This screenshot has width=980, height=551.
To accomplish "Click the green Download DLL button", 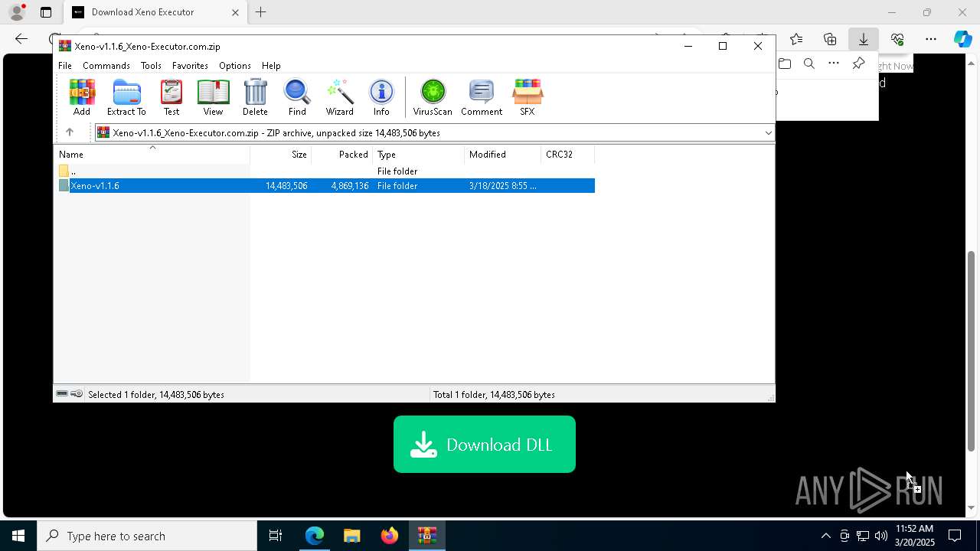I will pyautogui.click(x=485, y=445).
